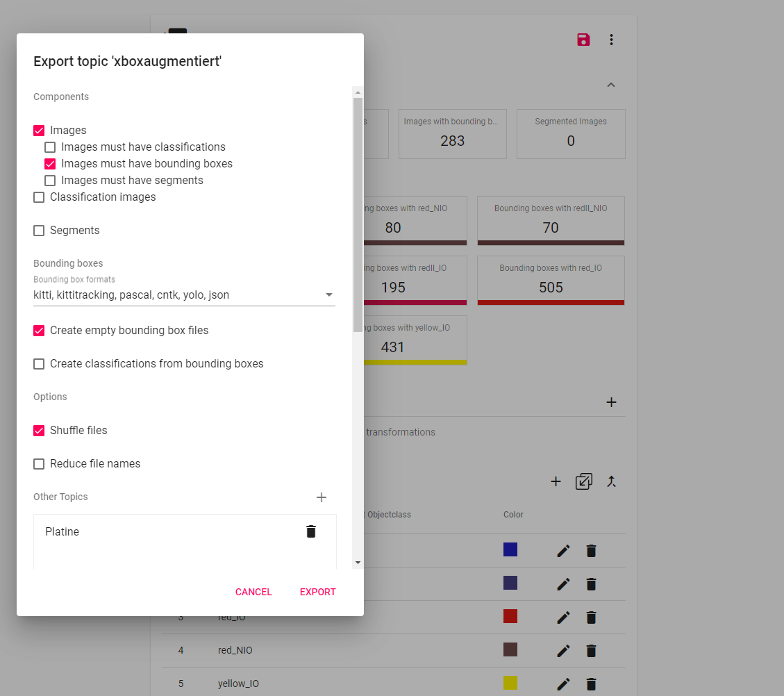Enable Create classifications from bounding boxes
The height and width of the screenshot is (696, 784).
tap(39, 364)
